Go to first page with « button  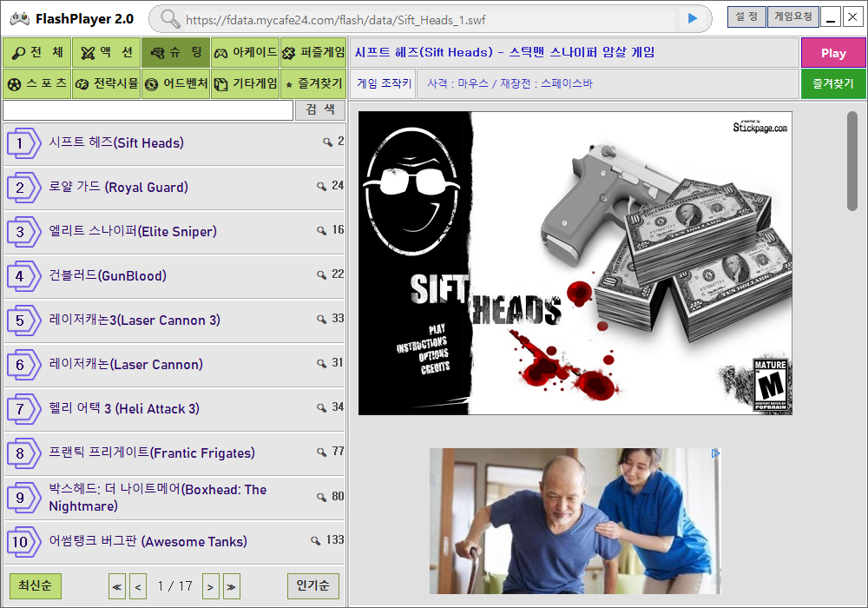117,586
